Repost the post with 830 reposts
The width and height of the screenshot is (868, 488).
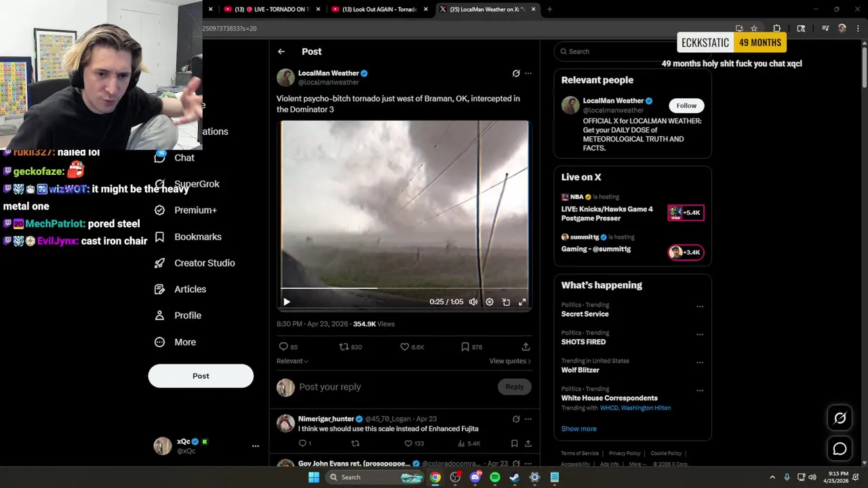coord(344,347)
